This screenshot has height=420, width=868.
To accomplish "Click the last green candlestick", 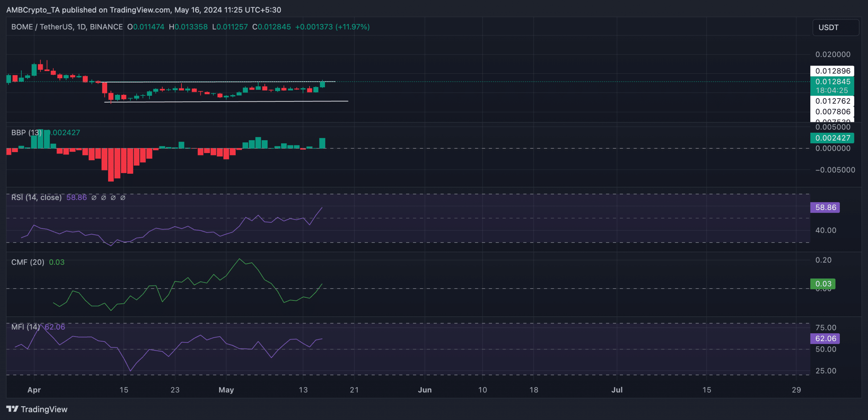I will pos(322,84).
